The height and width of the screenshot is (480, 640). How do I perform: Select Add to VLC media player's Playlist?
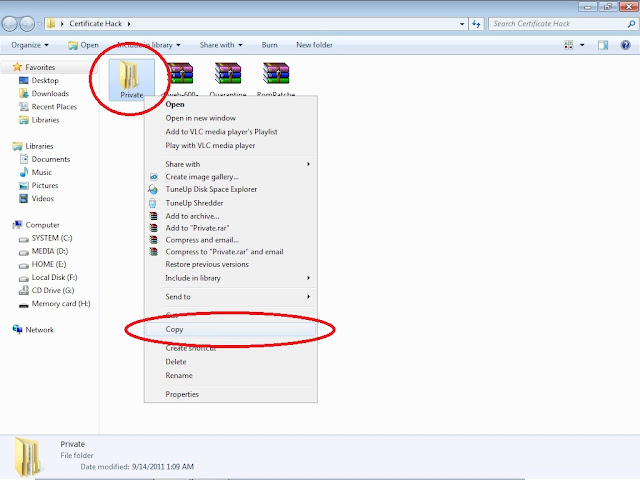(x=231, y=132)
